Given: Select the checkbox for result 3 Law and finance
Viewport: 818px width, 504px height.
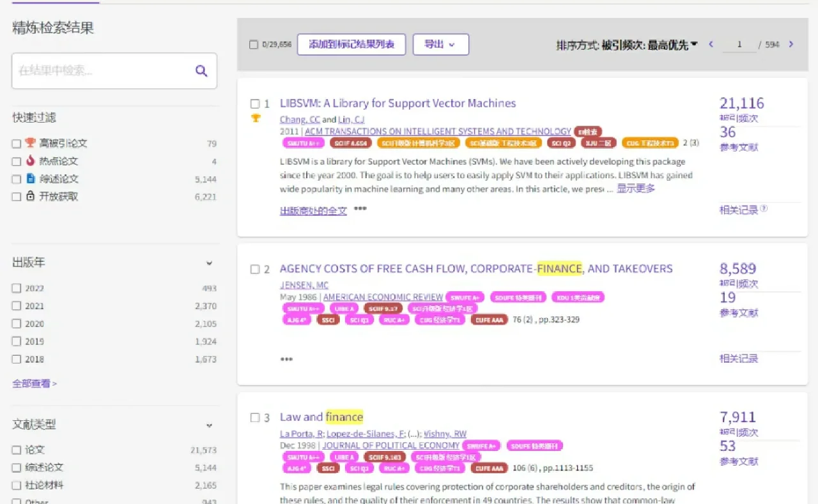Looking at the screenshot, I should [255, 418].
